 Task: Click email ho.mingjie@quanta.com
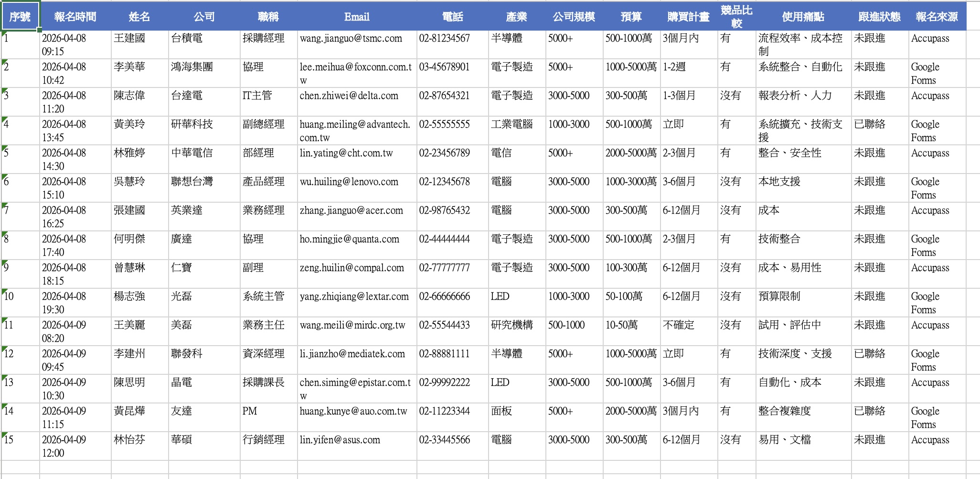click(357, 246)
